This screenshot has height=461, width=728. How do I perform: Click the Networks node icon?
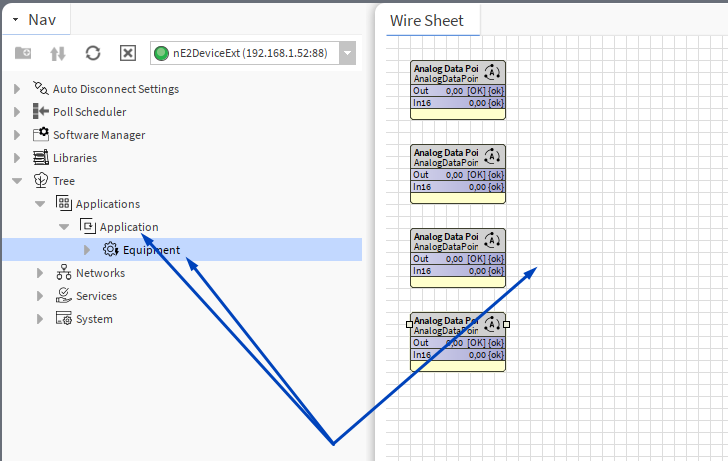tap(64, 273)
